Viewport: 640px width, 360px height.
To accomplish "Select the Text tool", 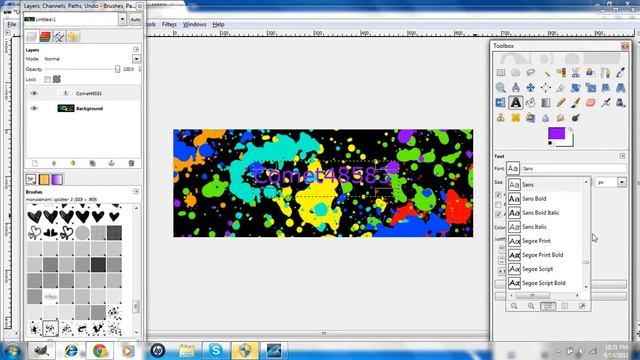I will point(516,102).
